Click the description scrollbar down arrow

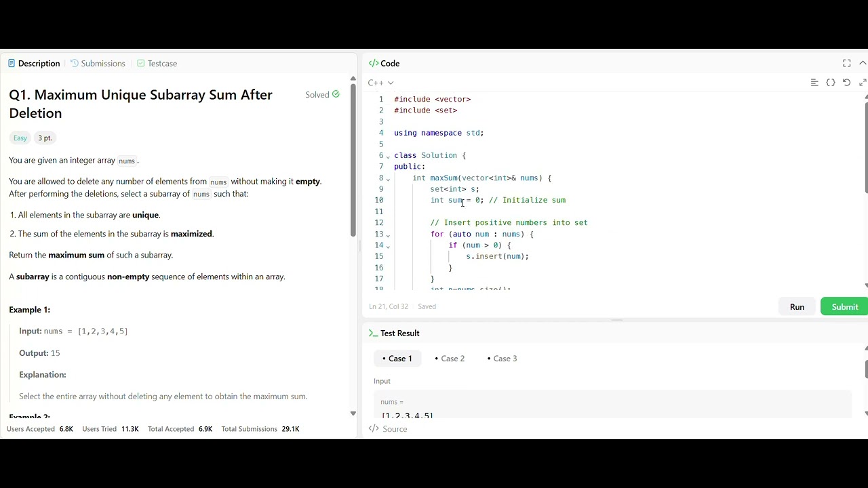click(353, 413)
